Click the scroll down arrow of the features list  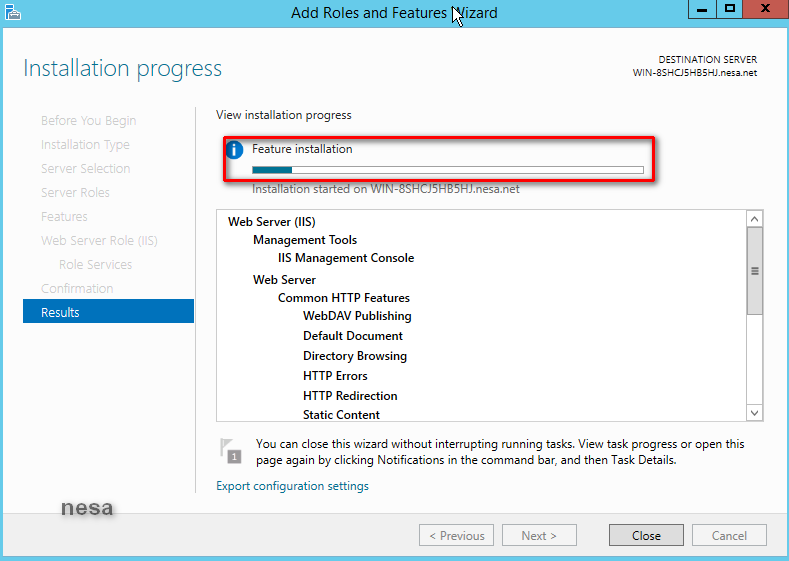click(754, 413)
